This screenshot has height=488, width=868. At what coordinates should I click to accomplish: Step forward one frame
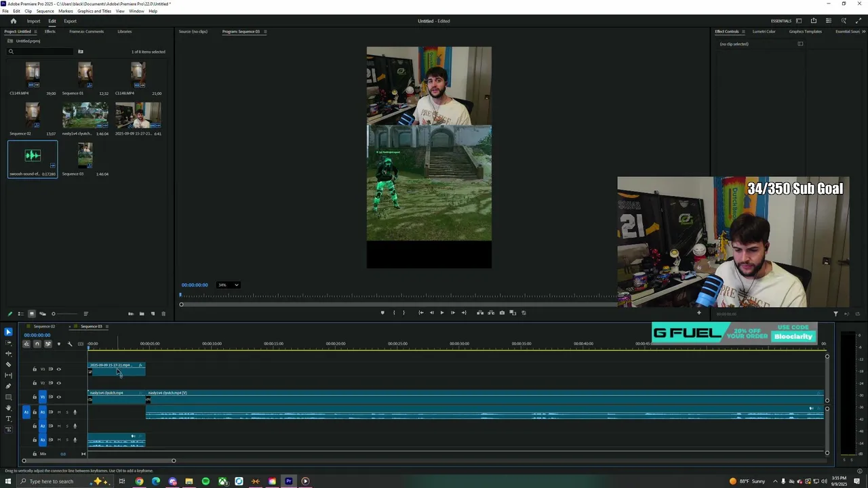coord(453,312)
